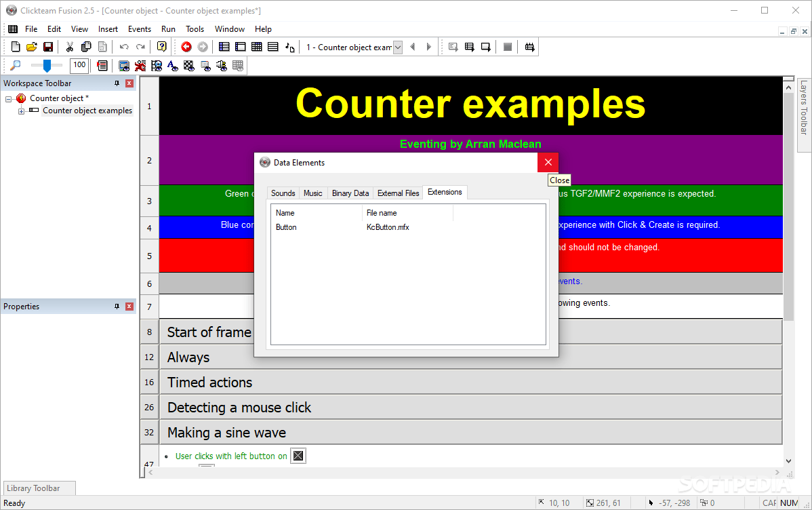Open the Data elements music-note icon

pyautogui.click(x=290, y=47)
